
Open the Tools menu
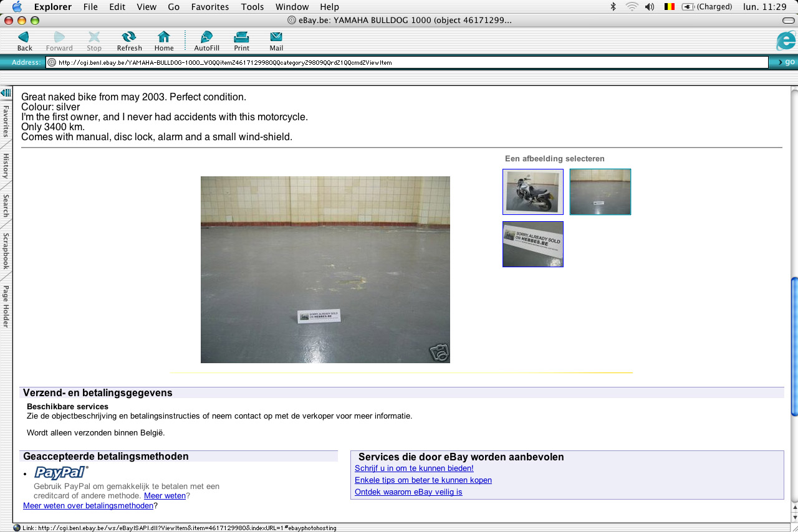[252, 7]
